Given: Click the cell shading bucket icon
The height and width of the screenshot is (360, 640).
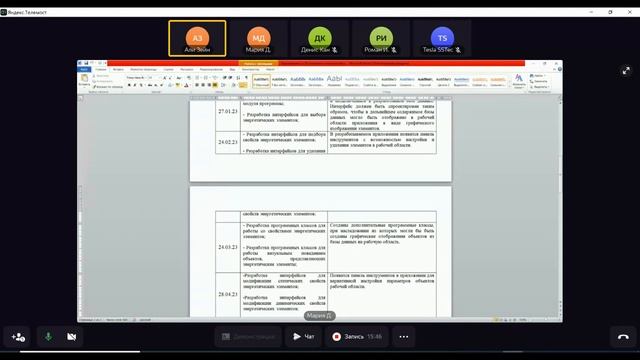Looking at the screenshot, I should 234,85.
